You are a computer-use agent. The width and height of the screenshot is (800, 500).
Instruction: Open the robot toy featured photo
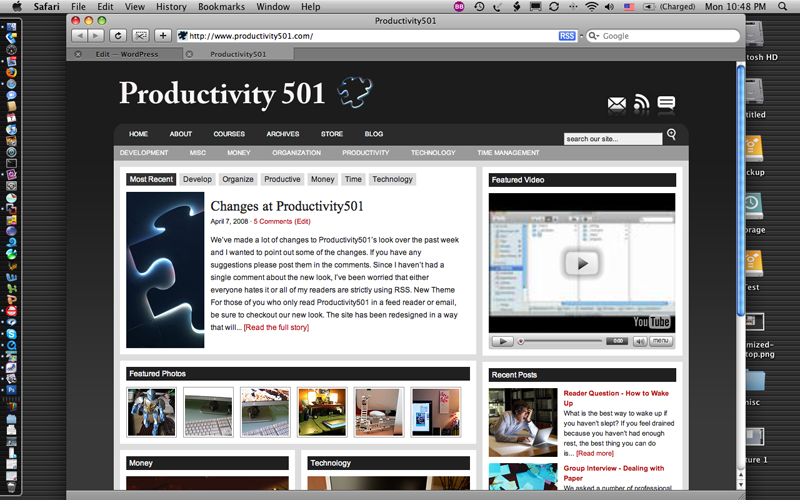pos(152,412)
